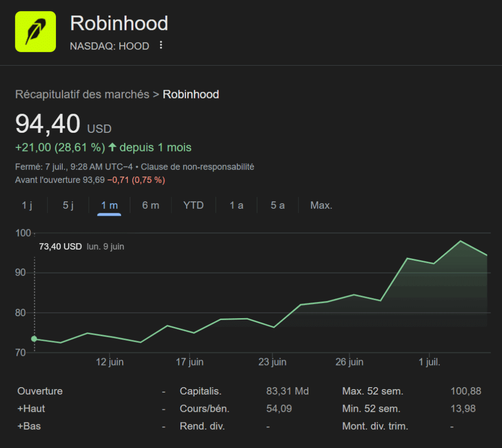Click the Robinhood company title
The height and width of the screenshot is (448, 502).
(119, 24)
